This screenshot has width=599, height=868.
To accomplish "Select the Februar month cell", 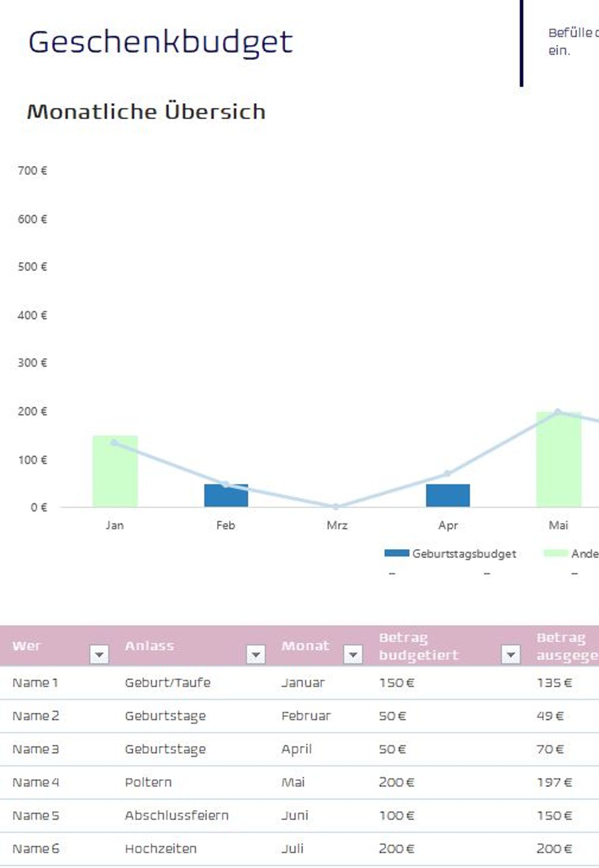I will point(305,716).
